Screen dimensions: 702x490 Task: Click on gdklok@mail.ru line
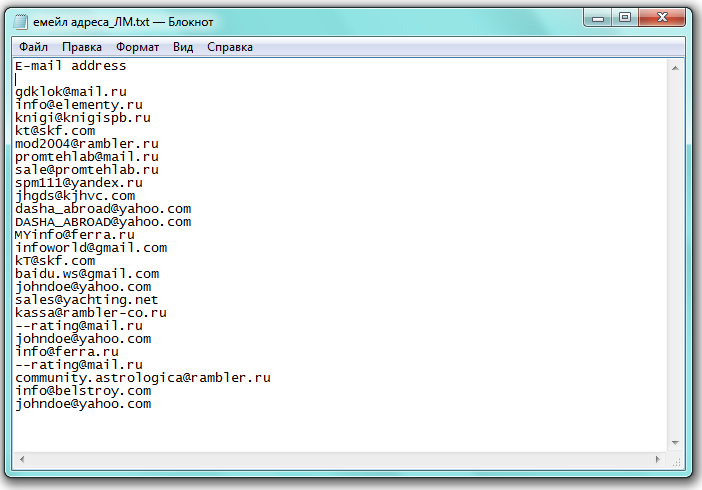click(71, 92)
